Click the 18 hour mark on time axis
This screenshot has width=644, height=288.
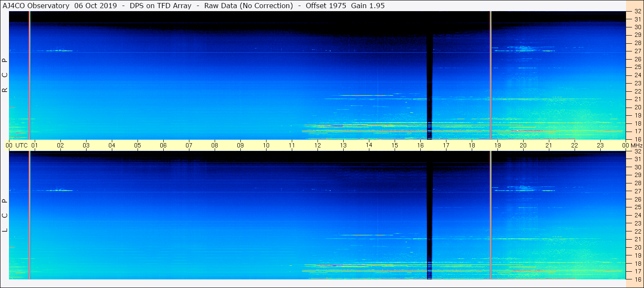pos(472,145)
